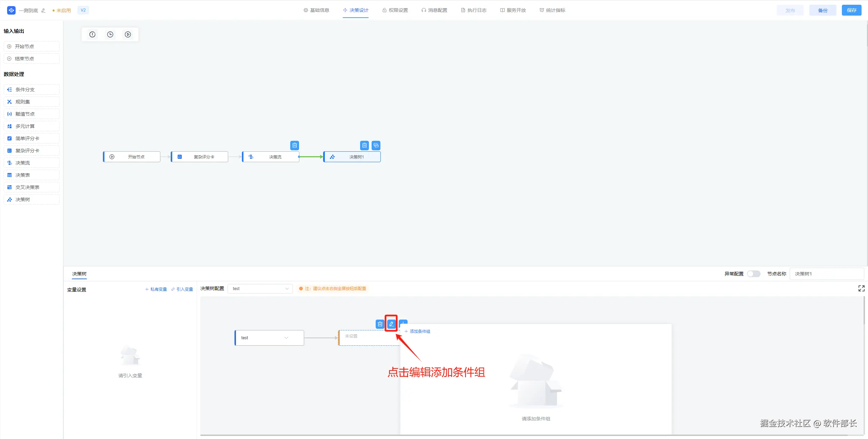Switch to the 权限设置 tab

coord(395,10)
